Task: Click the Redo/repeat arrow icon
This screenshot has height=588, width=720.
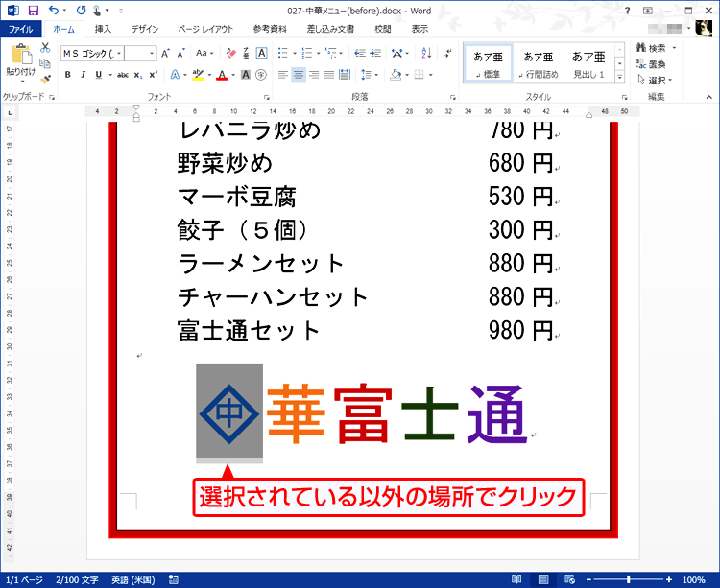Action: click(x=82, y=10)
